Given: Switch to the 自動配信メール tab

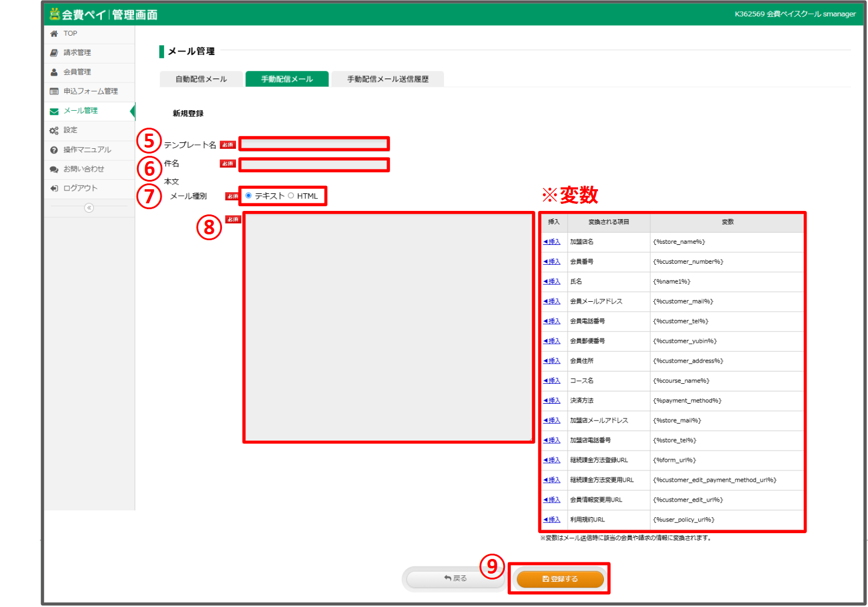Looking at the screenshot, I should click(201, 79).
